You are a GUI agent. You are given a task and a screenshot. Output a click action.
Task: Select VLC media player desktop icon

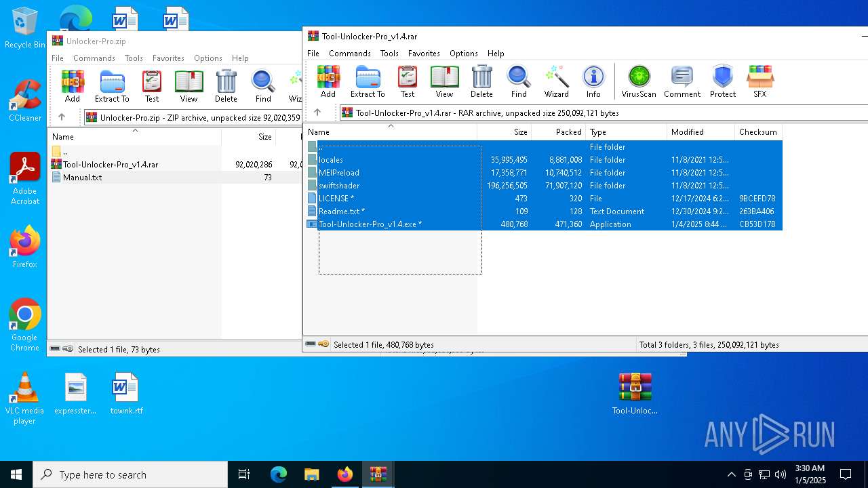24,399
